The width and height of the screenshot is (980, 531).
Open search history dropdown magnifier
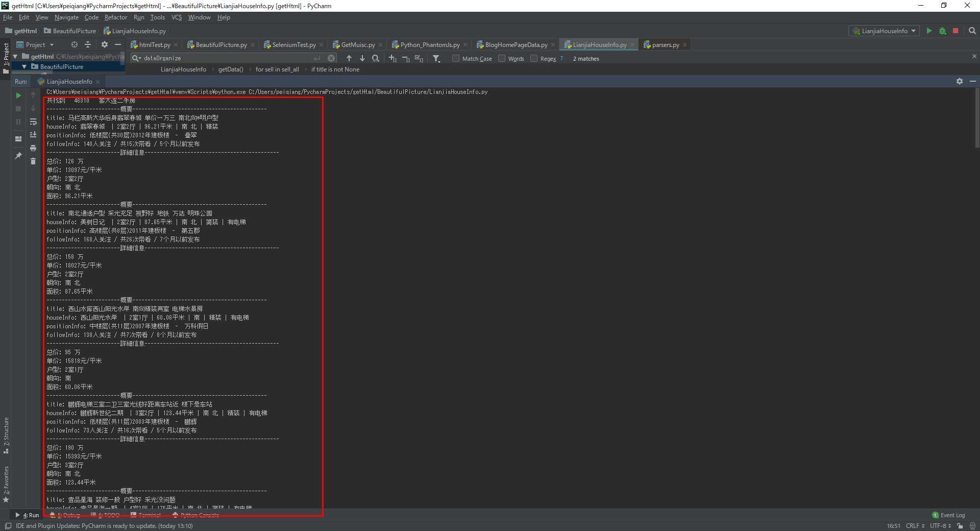pyautogui.click(x=136, y=59)
